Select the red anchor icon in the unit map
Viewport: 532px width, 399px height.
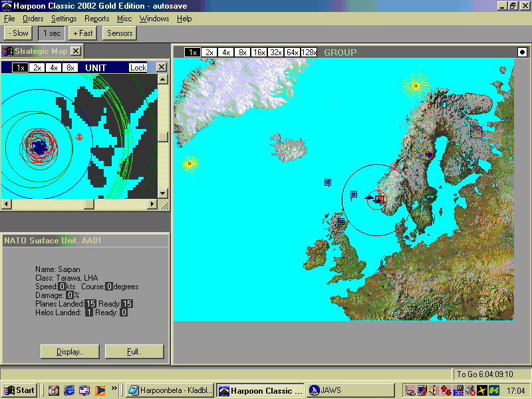(x=79, y=137)
